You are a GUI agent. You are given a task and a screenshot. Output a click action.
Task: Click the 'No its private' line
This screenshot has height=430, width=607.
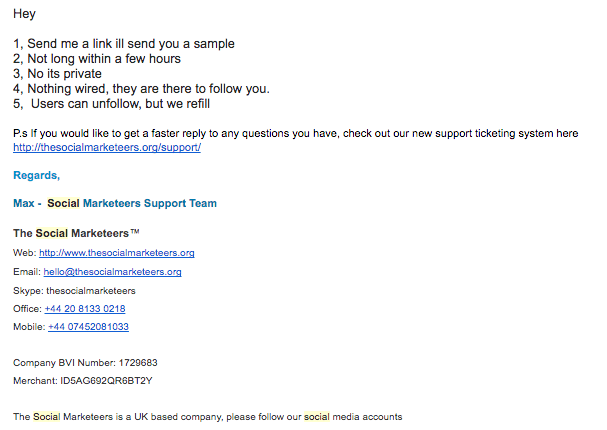[x=57, y=74]
